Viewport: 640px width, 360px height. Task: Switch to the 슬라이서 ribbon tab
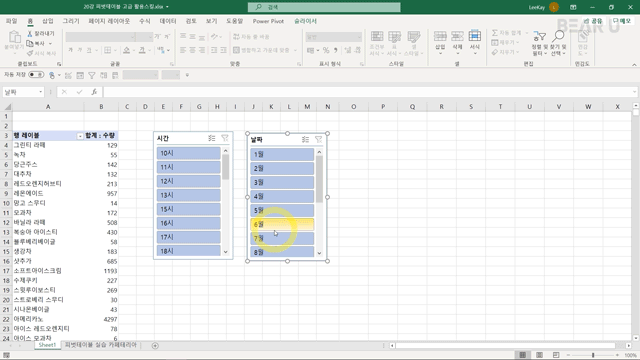tap(305, 21)
